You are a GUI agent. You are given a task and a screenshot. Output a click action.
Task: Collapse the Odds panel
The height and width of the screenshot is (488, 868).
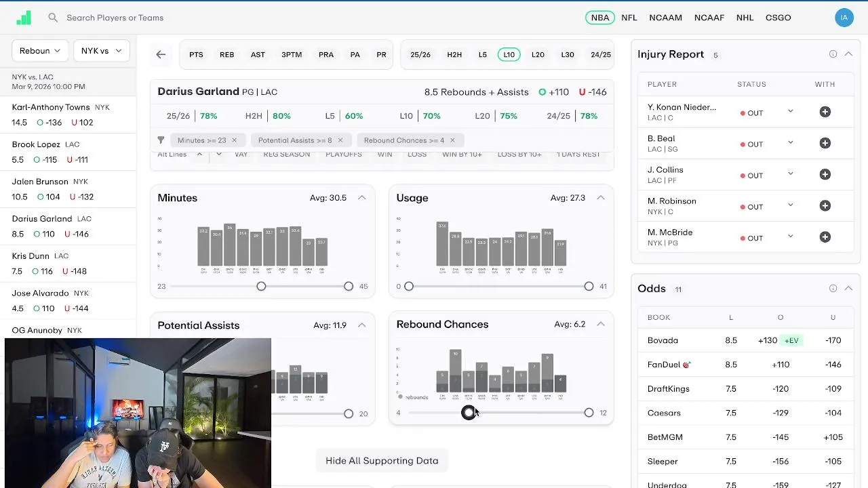848,289
